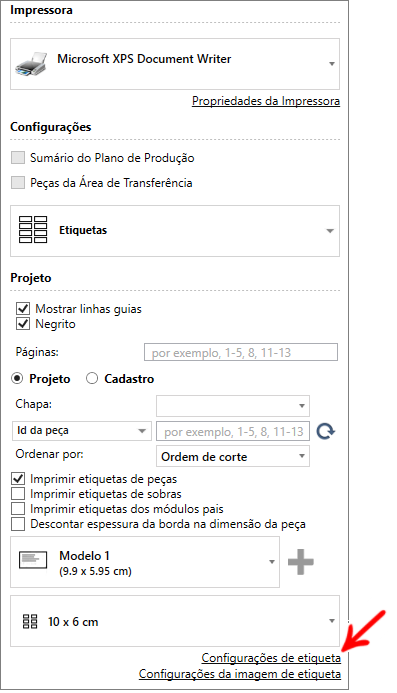Click the 10 x 6 cm grid icon
This screenshot has width=397, height=693.
(30, 621)
